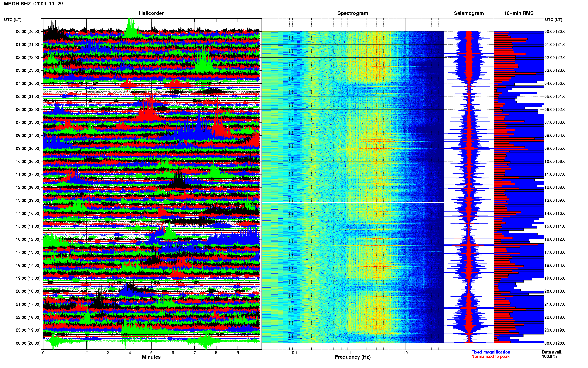Click the left 04:00 (00:00) time label
Screen dimensions: 588x368
point(28,83)
